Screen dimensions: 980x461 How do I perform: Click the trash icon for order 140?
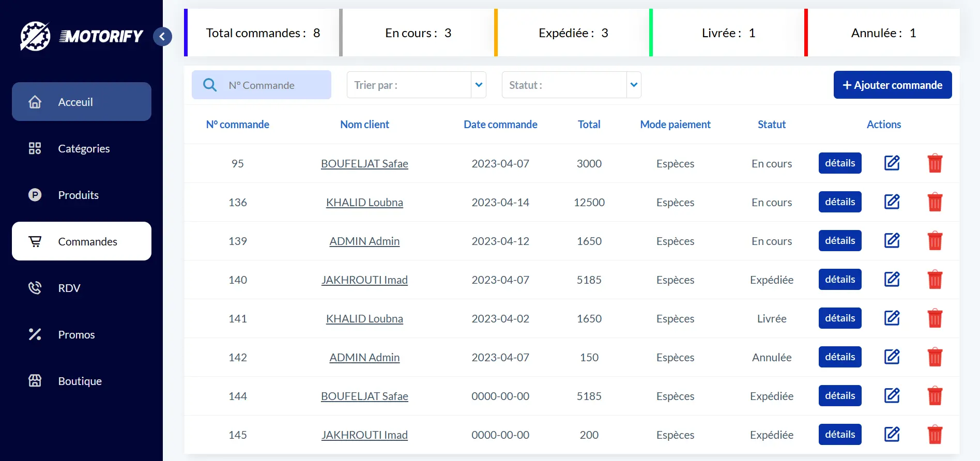pos(935,280)
